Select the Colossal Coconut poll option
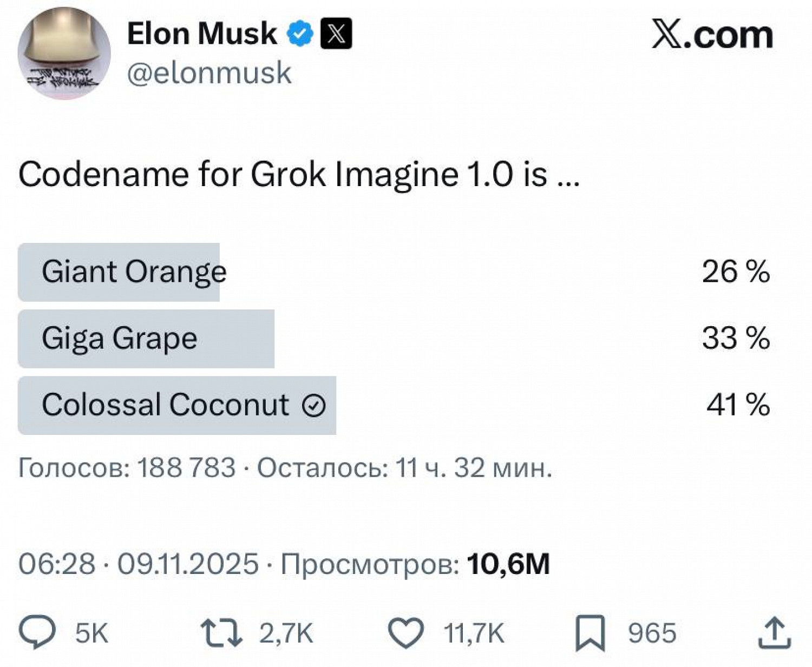812x667 pixels. (165, 405)
